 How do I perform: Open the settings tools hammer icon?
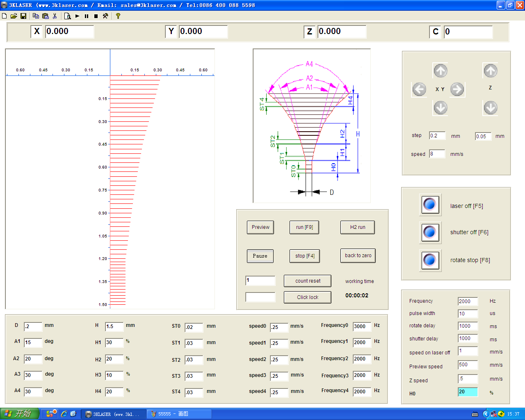105,16
